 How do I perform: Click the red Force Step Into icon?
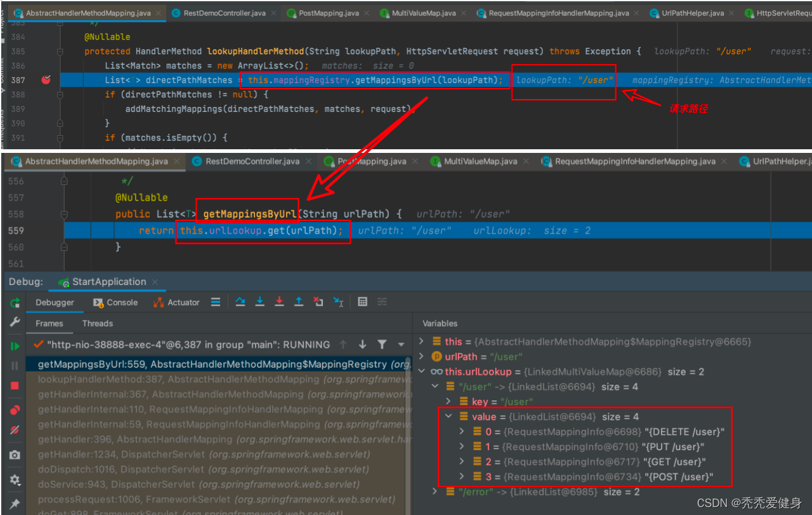click(x=279, y=302)
